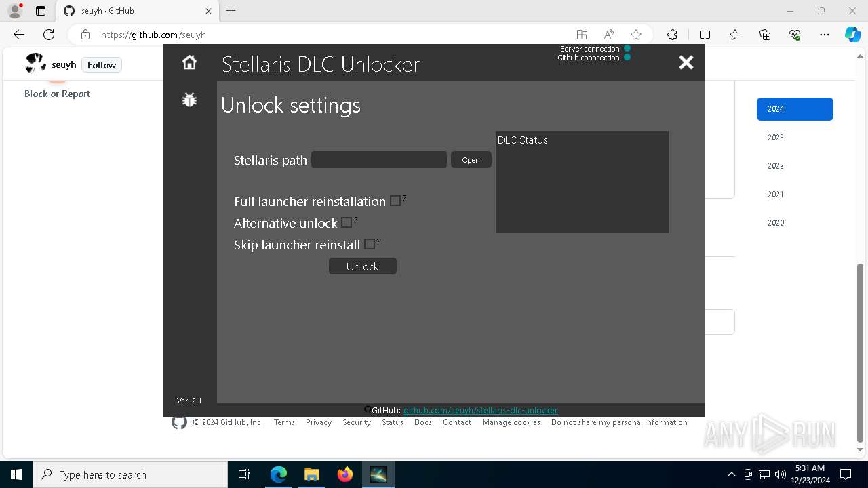The height and width of the screenshot is (488, 868).
Task: Open the app available icon in address bar
Action: point(582,35)
